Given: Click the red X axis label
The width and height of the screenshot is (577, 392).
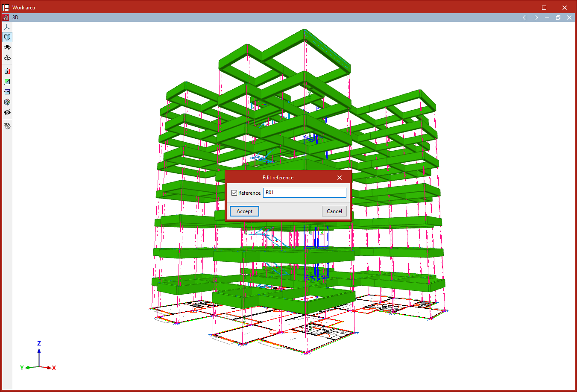Looking at the screenshot, I should pos(54,368).
